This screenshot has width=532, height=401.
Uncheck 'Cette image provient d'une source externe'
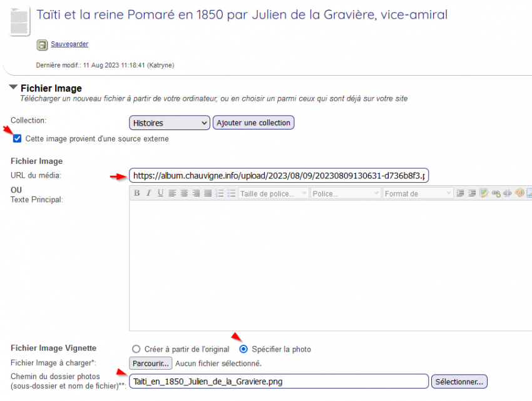click(18, 139)
